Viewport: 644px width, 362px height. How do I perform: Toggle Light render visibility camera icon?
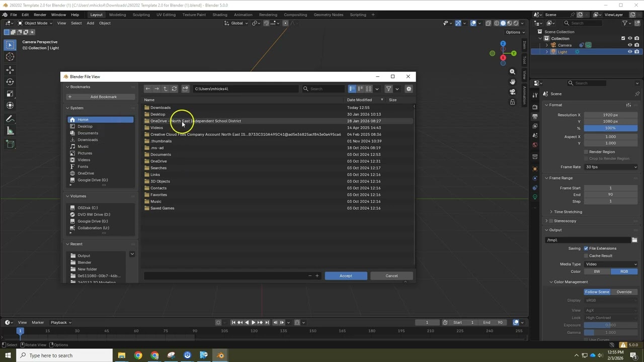(636, 52)
